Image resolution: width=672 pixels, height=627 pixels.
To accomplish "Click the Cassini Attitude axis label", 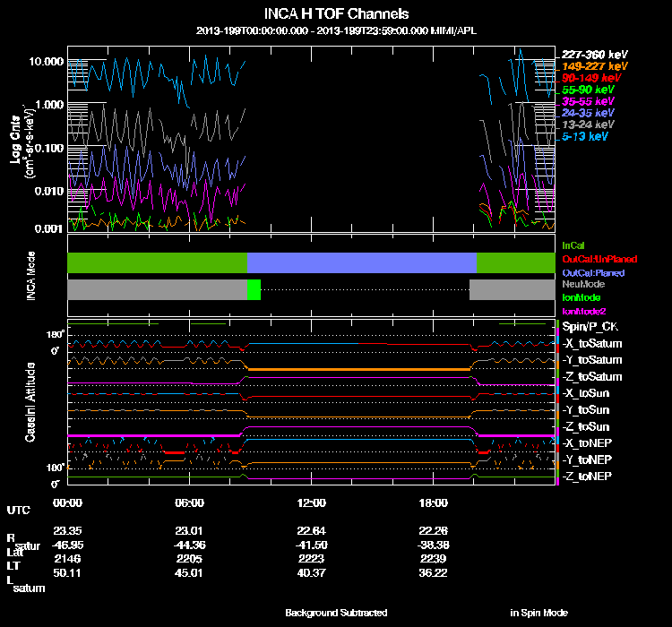I will point(30,402).
